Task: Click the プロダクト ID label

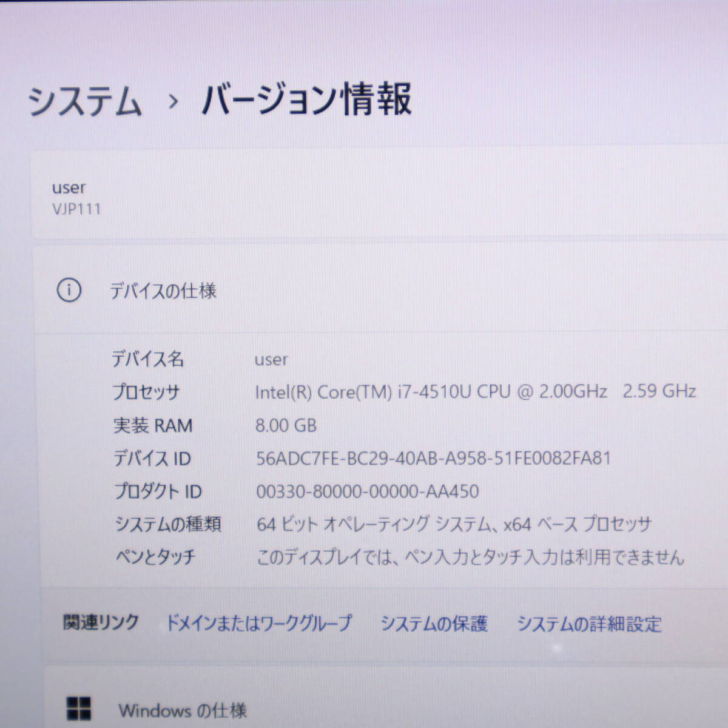Action: pos(158,491)
